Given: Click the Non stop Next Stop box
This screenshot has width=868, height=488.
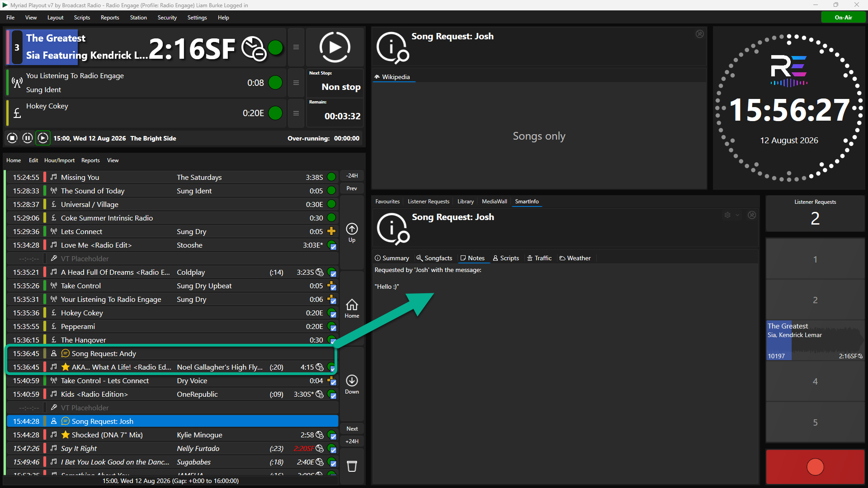Looking at the screenshot, I should coord(335,82).
